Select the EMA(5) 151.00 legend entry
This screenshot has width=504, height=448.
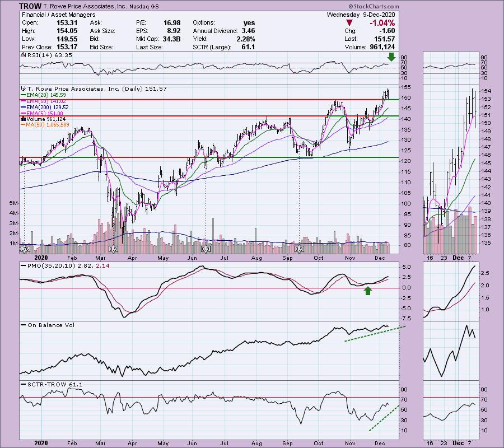point(45,113)
